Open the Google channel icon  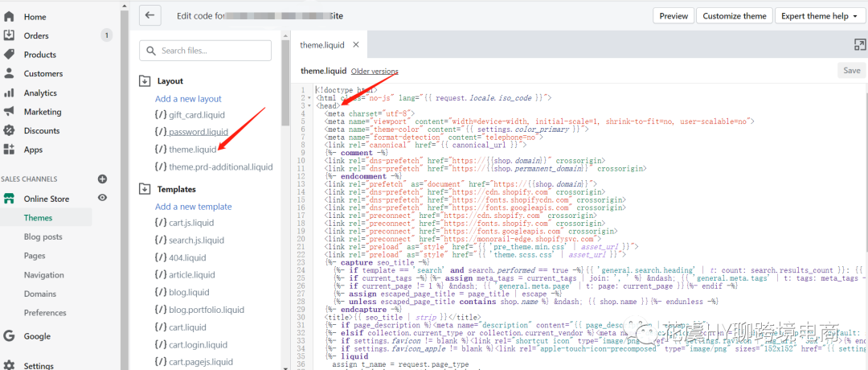(x=9, y=335)
